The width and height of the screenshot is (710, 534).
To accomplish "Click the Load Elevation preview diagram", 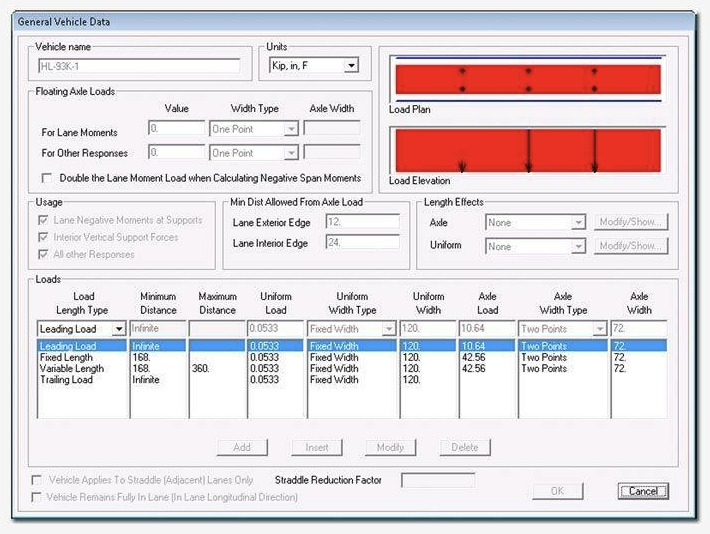I will point(528,150).
